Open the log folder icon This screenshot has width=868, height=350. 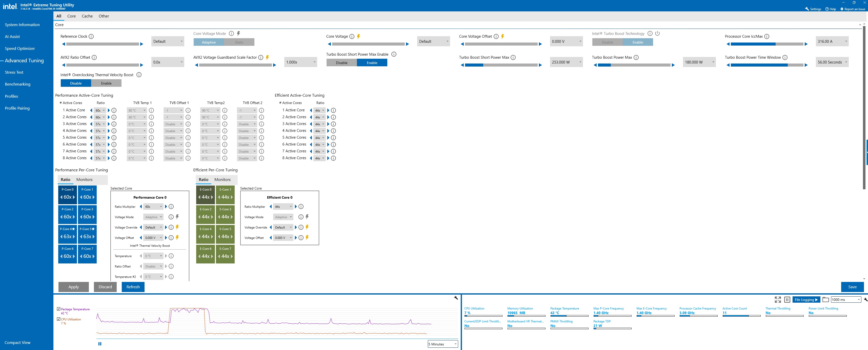click(825, 299)
